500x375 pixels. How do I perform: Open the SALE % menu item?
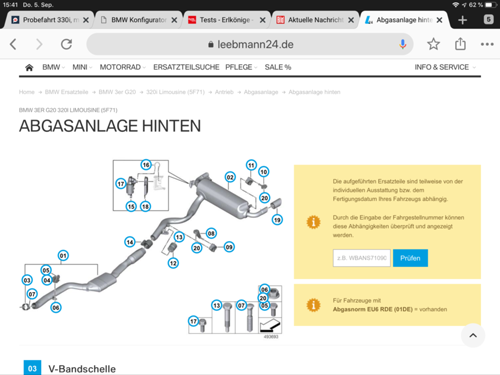278,67
